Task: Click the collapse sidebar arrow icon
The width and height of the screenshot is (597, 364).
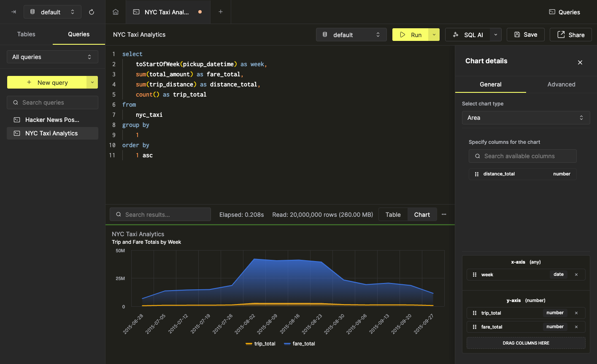Action: 14,12
